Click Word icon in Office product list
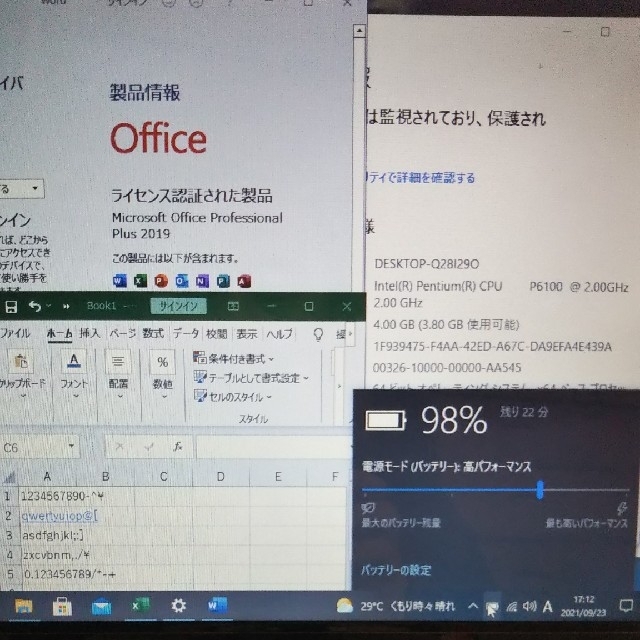The image size is (640, 640). [120, 281]
